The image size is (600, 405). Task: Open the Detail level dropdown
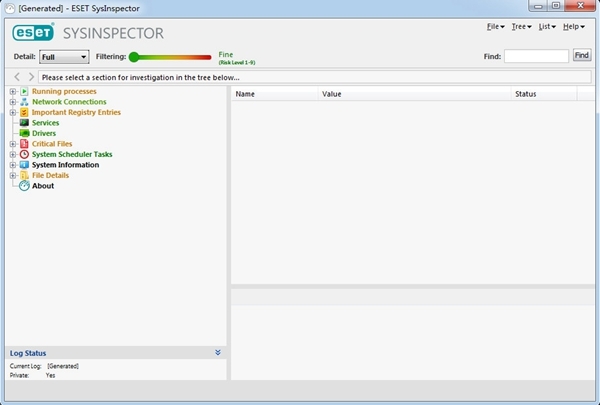(64, 57)
